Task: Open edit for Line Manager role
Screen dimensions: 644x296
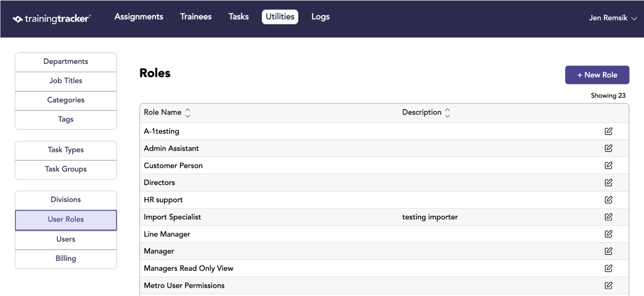Action: [x=608, y=234]
